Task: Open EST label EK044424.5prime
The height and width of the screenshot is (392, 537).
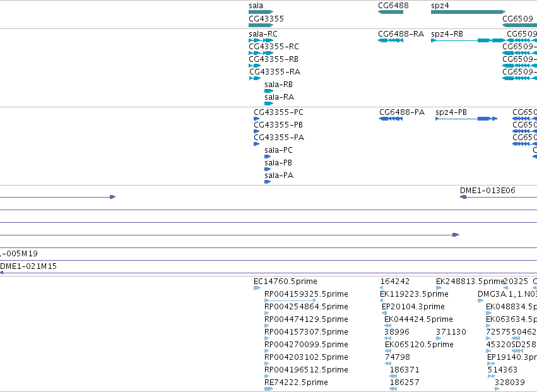Action: [x=418, y=319]
